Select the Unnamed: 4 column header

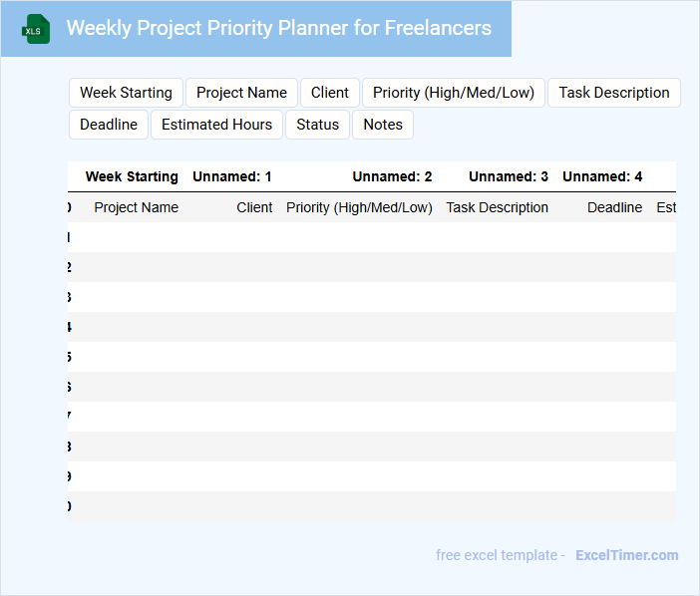[602, 176]
